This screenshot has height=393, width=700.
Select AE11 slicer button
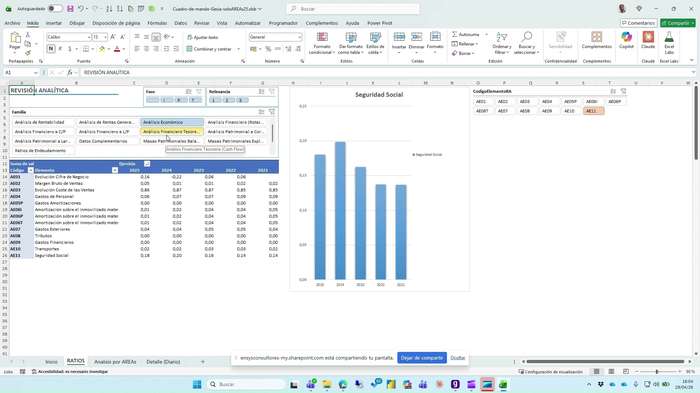point(593,111)
